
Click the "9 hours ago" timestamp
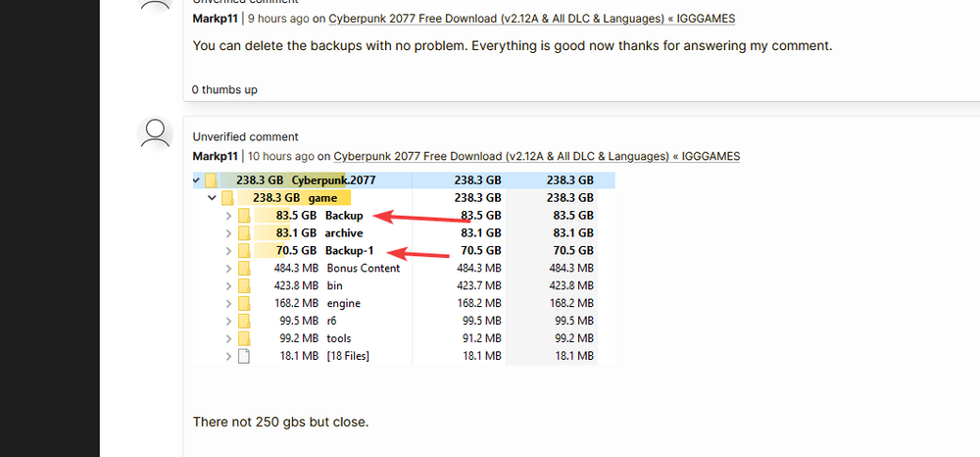278,18
